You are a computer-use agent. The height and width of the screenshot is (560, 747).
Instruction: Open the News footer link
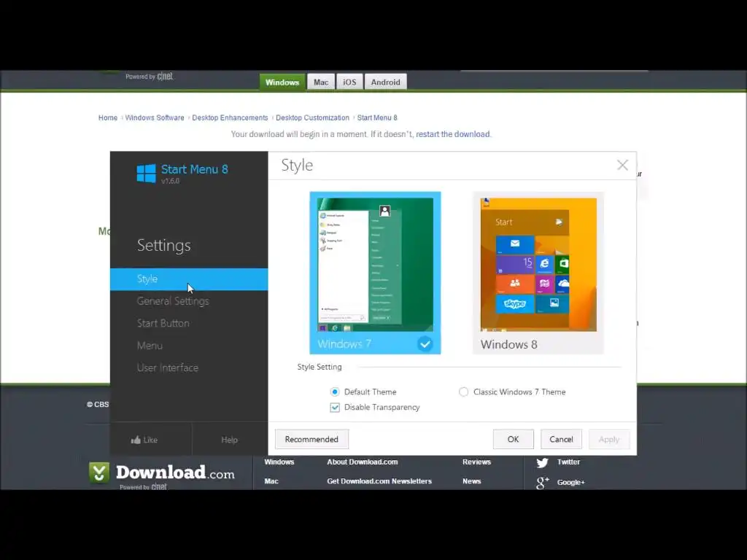pos(472,481)
